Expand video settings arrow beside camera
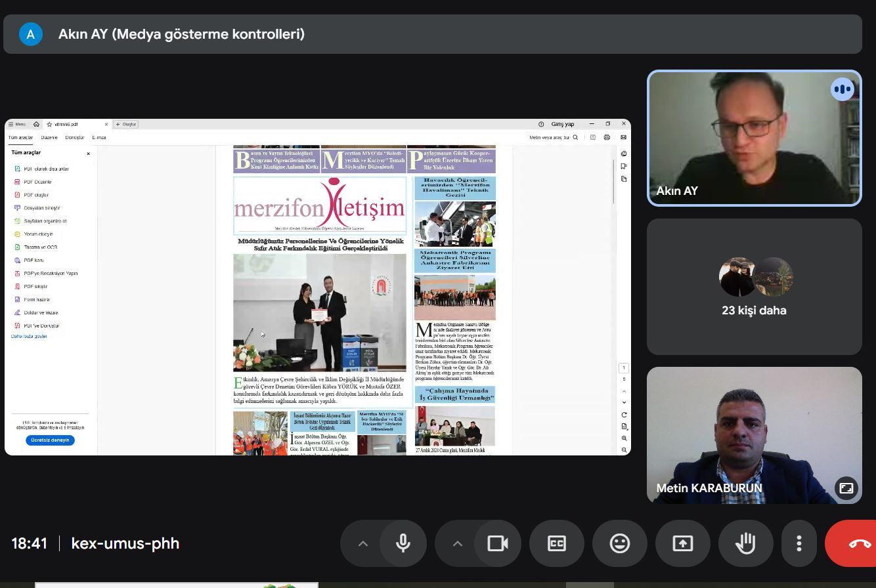The width and height of the screenshot is (876, 588). 458,543
